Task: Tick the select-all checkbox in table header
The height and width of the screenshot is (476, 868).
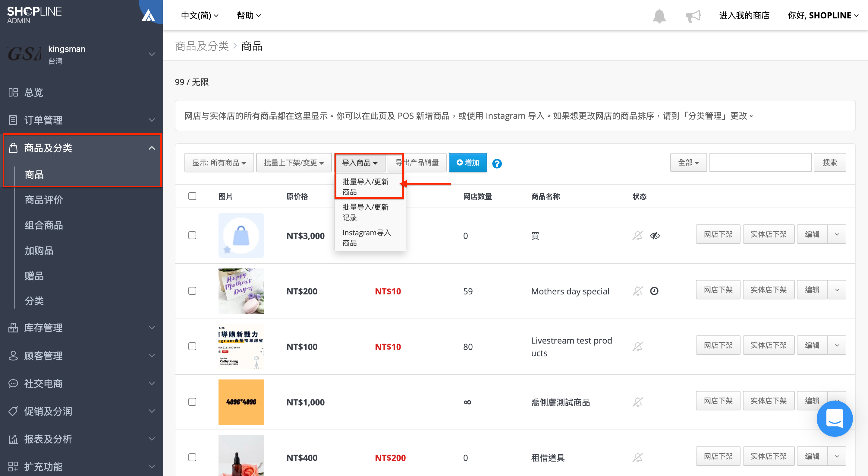Action: point(192,196)
